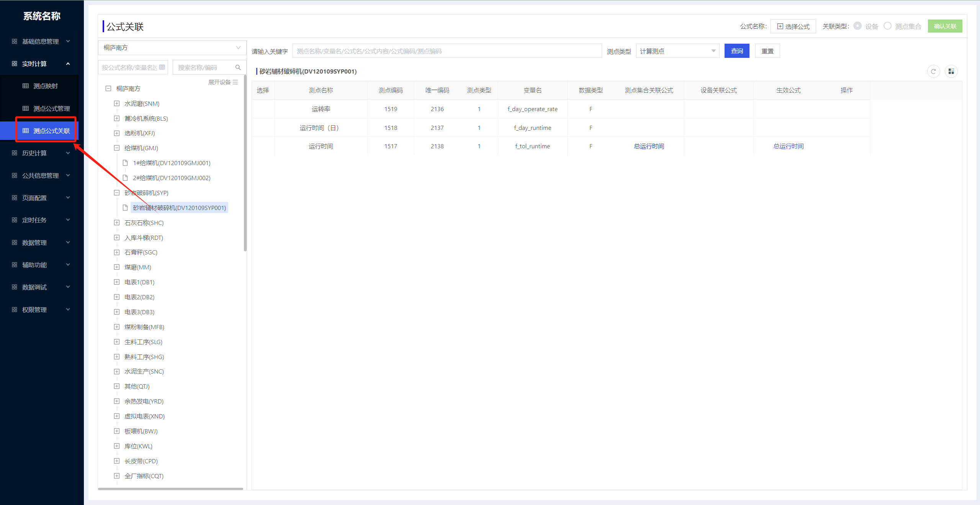Viewport: 980px width, 505px height.
Task: Click the grid icon beside 公共信息管理
Action: [15, 175]
